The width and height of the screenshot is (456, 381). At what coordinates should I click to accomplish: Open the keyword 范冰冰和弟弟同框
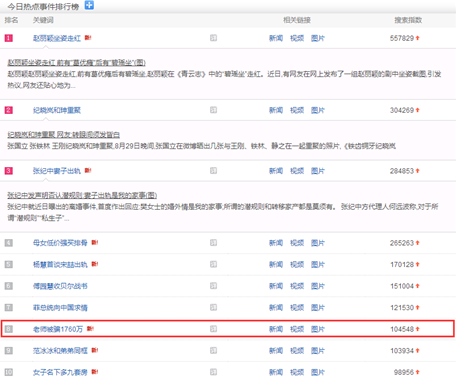[x=60, y=351]
